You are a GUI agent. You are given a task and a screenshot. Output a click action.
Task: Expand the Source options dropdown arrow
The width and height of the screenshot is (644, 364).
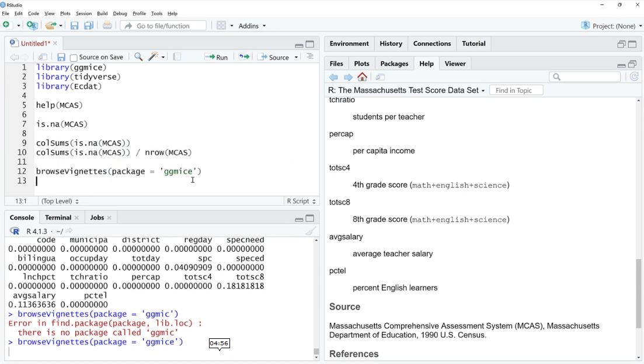(296, 57)
